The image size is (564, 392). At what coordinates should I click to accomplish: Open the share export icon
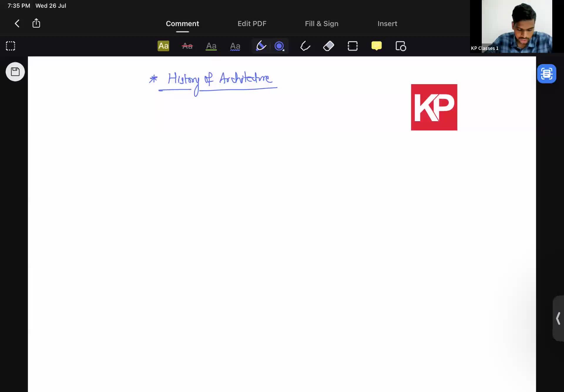pyautogui.click(x=36, y=23)
